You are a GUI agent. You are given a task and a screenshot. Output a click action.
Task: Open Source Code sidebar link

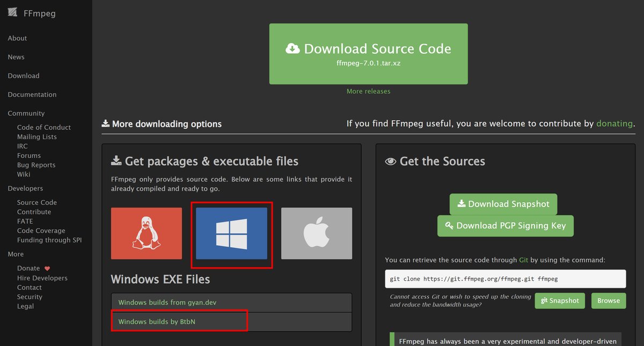point(37,202)
